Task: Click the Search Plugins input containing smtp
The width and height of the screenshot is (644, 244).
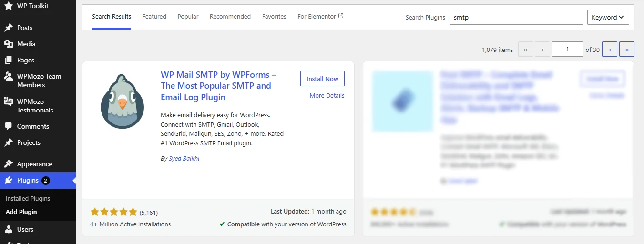Action: pyautogui.click(x=516, y=17)
